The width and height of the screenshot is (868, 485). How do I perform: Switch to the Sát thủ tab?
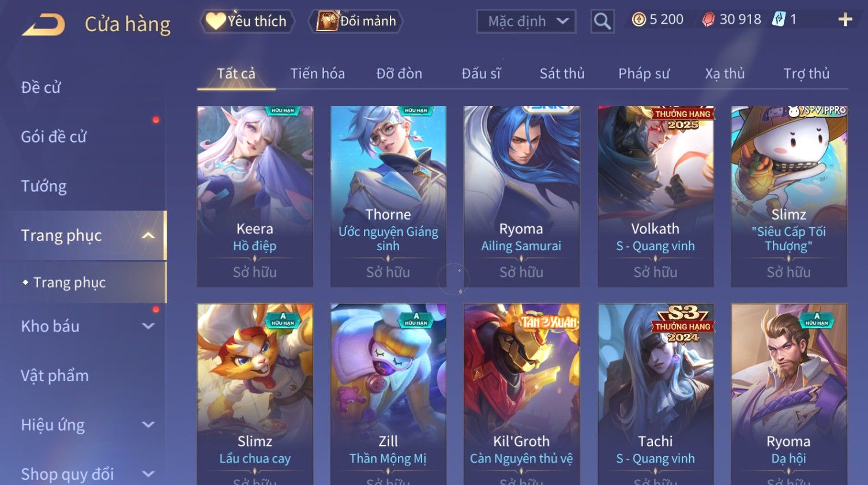click(562, 74)
